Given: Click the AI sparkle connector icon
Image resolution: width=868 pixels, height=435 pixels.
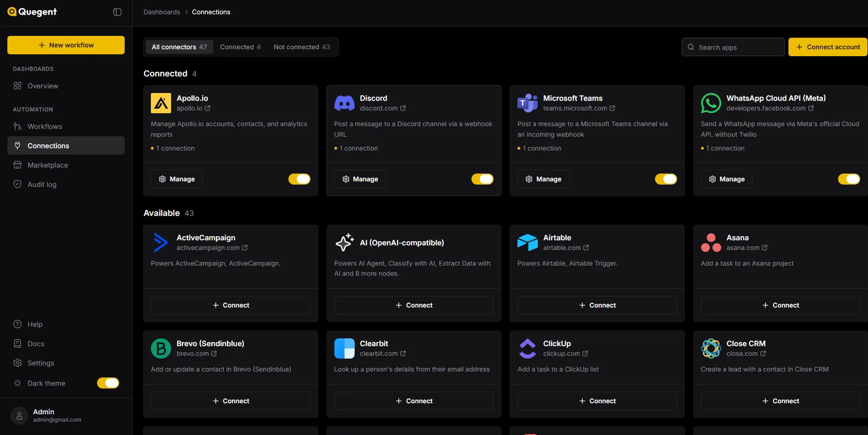Looking at the screenshot, I should 345,243.
